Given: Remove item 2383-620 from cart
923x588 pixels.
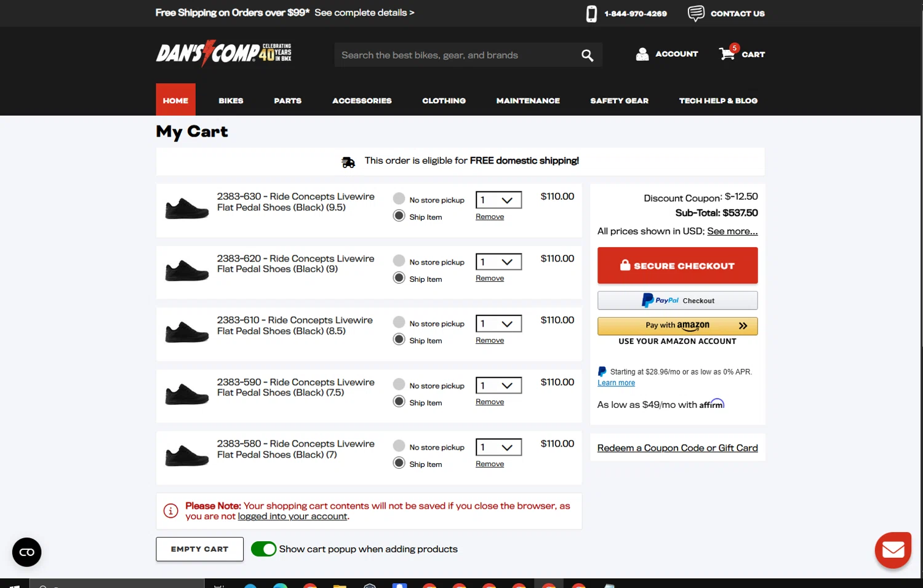Looking at the screenshot, I should point(490,278).
